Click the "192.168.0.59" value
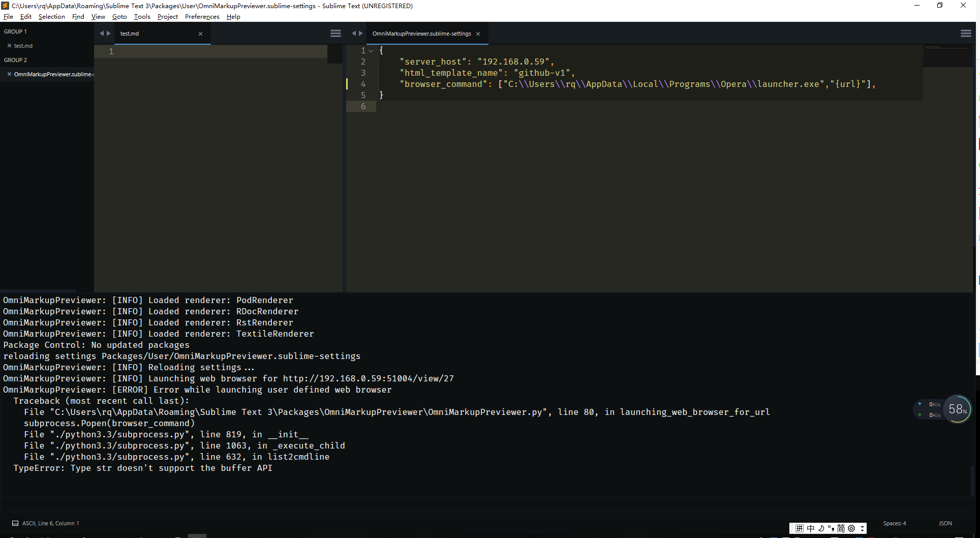The image size is (980, 538). coord(513,62)
